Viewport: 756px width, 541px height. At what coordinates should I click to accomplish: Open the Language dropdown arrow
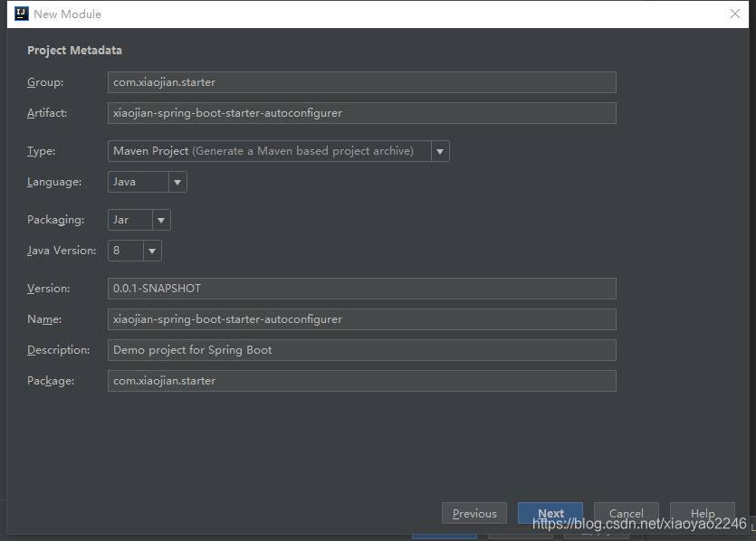click(177, 182)
